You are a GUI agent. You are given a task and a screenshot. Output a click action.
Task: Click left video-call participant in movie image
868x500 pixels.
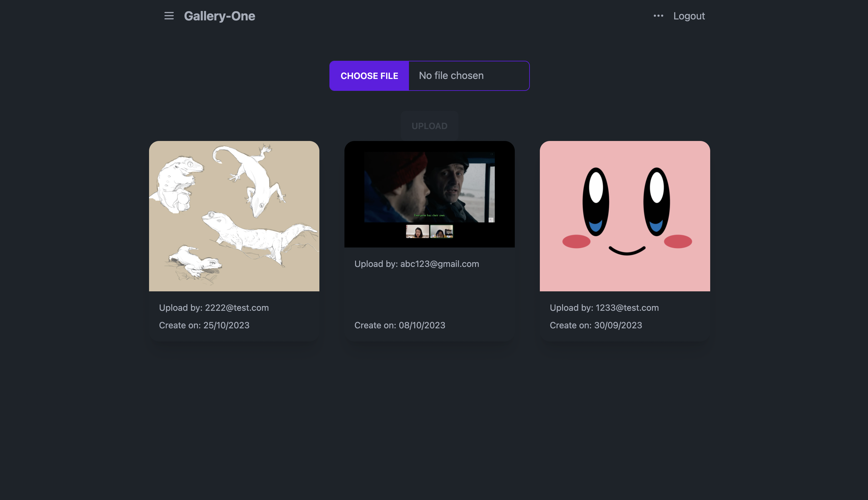[x=417, y=232]
